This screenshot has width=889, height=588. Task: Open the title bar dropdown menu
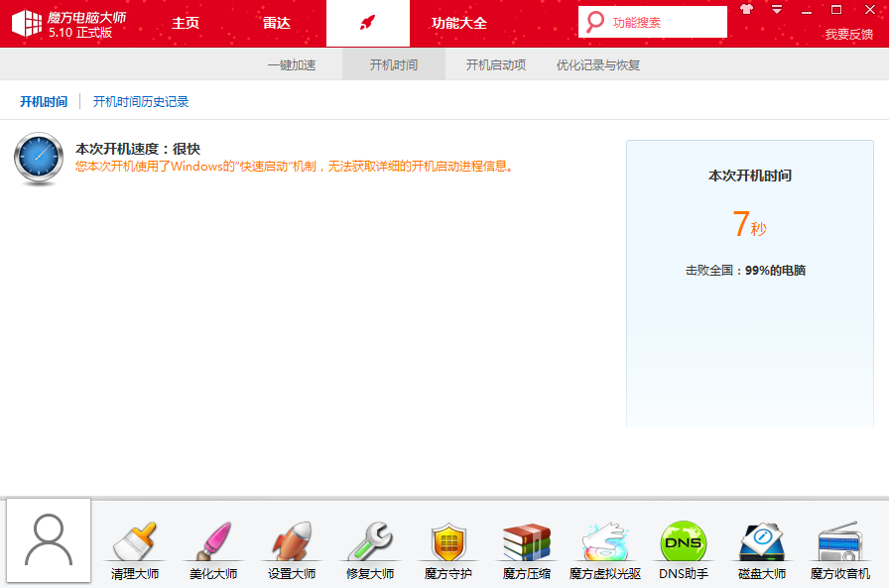(x=777, y=9)
